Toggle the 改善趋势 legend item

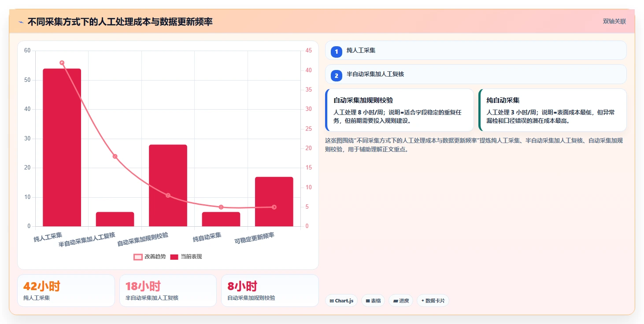(150, 257)
